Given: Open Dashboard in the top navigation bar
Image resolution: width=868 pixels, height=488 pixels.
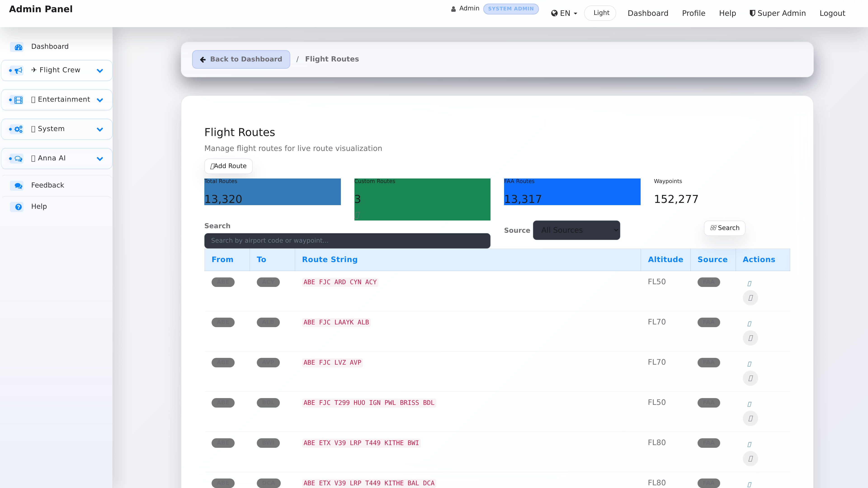Looking at the screenshot, I should point(648,13).
